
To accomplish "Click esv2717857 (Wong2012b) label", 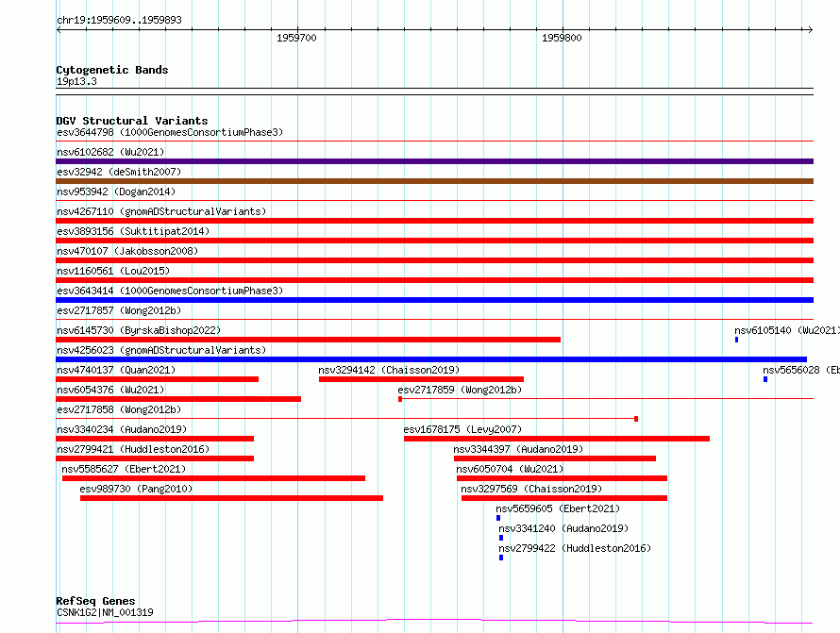I will point(119,310).
